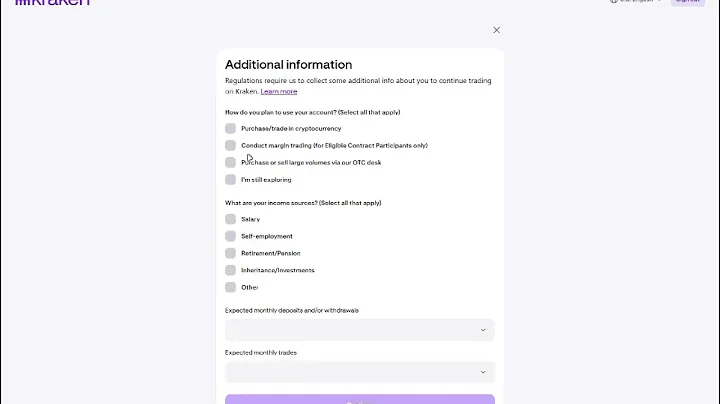Select Retirement/Pension income source
This screenshot has height=404, width=720.
tap(231, 253)
